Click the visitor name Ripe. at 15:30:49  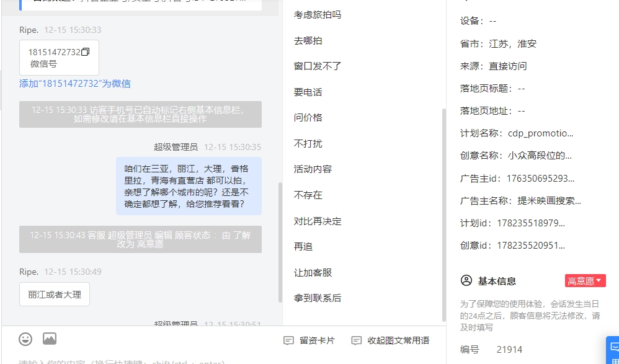coord(29,272)
